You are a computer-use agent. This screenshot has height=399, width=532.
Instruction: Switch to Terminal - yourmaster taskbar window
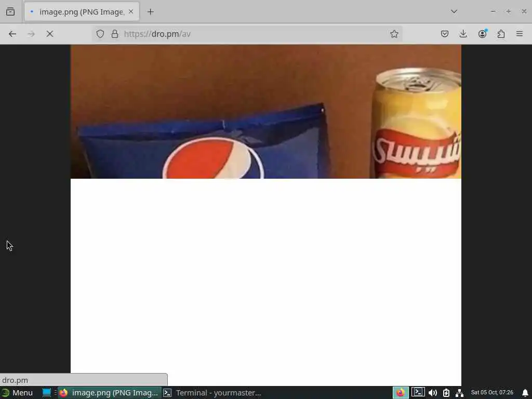(x=213, y=393)
